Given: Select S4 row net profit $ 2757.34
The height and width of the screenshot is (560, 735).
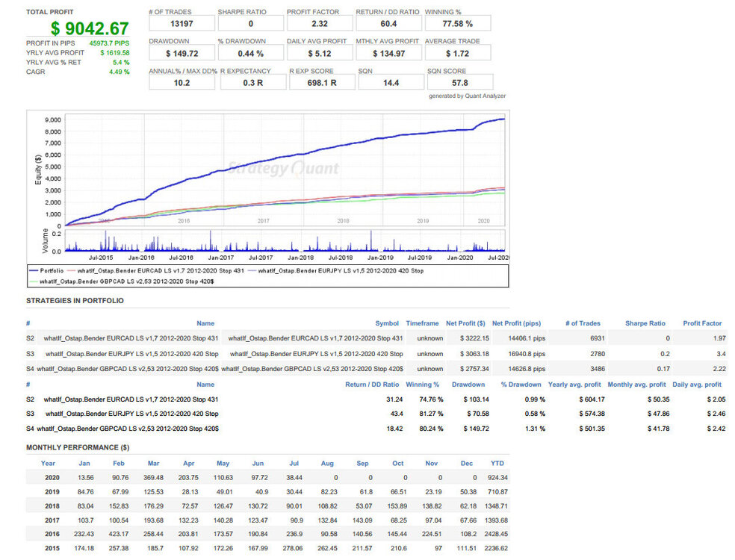Looking at the screenshot, I should 474,369.
